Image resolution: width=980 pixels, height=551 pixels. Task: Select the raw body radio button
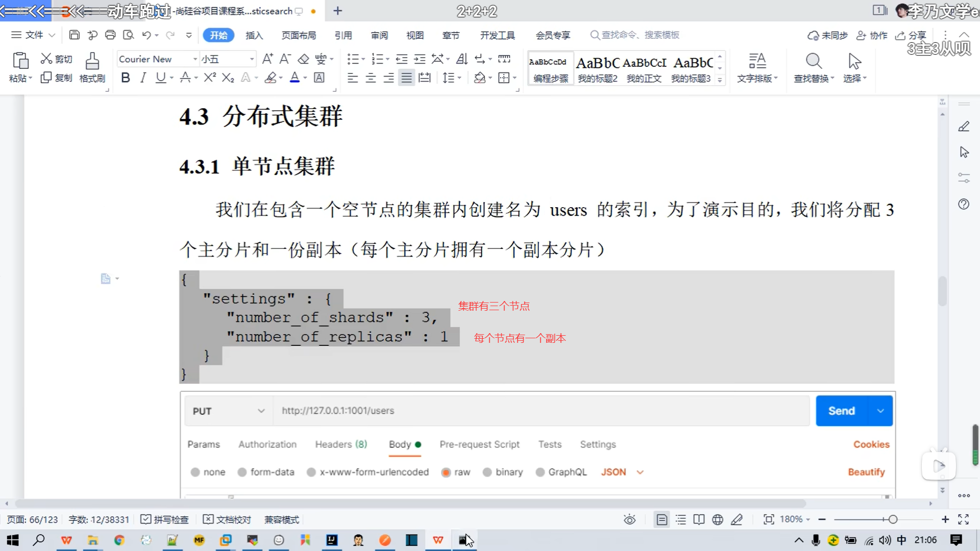446,472
